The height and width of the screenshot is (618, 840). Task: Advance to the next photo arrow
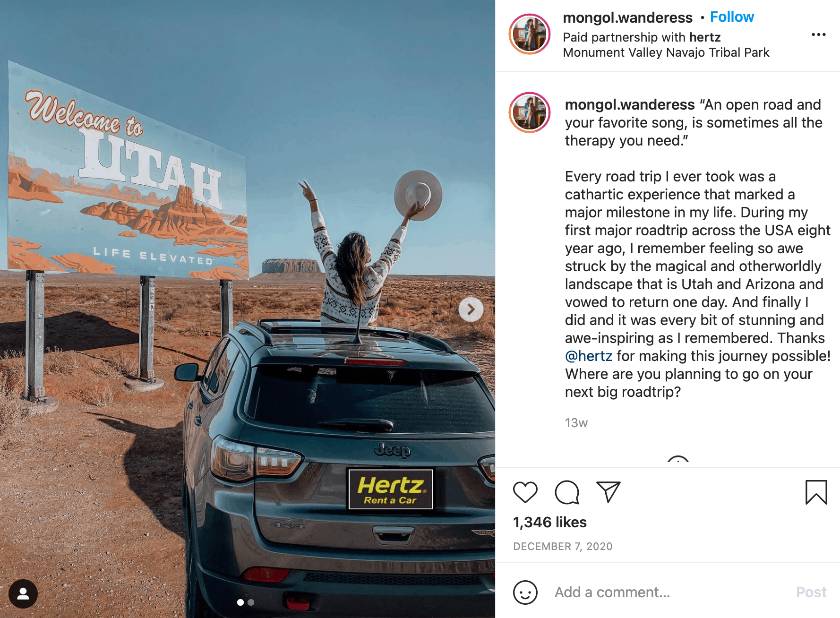471,309
